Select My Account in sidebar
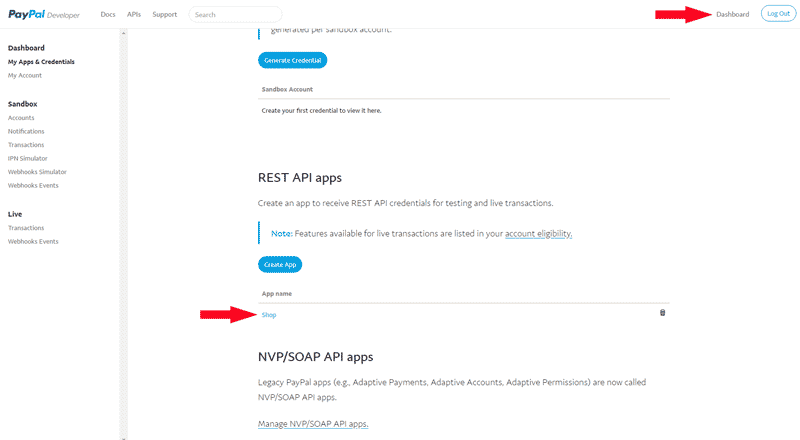This screenshot has height=440, width=800. click(x=24, y=76)
